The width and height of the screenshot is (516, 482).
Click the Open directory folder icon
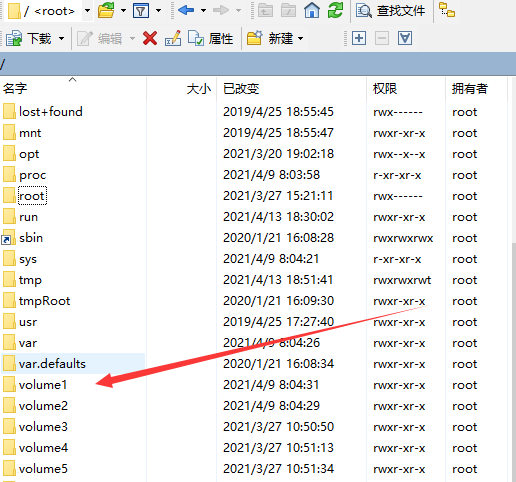(x=106, y=10)
